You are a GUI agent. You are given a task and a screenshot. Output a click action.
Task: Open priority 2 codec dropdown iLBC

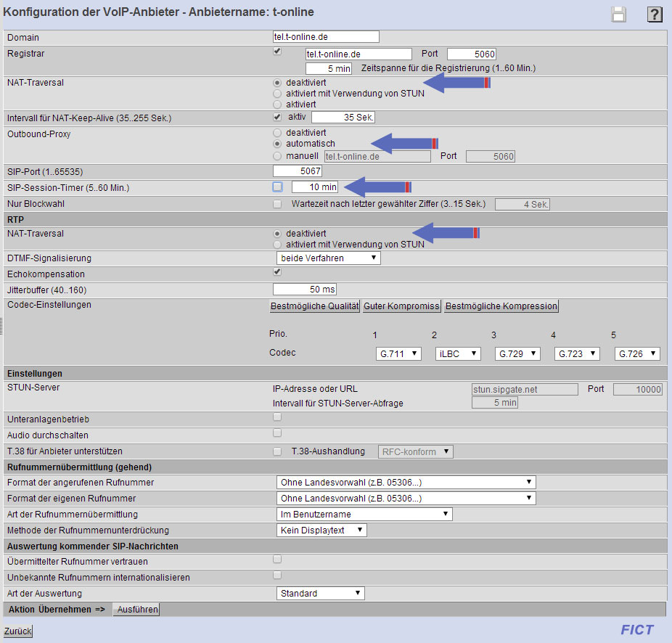coord(458,353)
